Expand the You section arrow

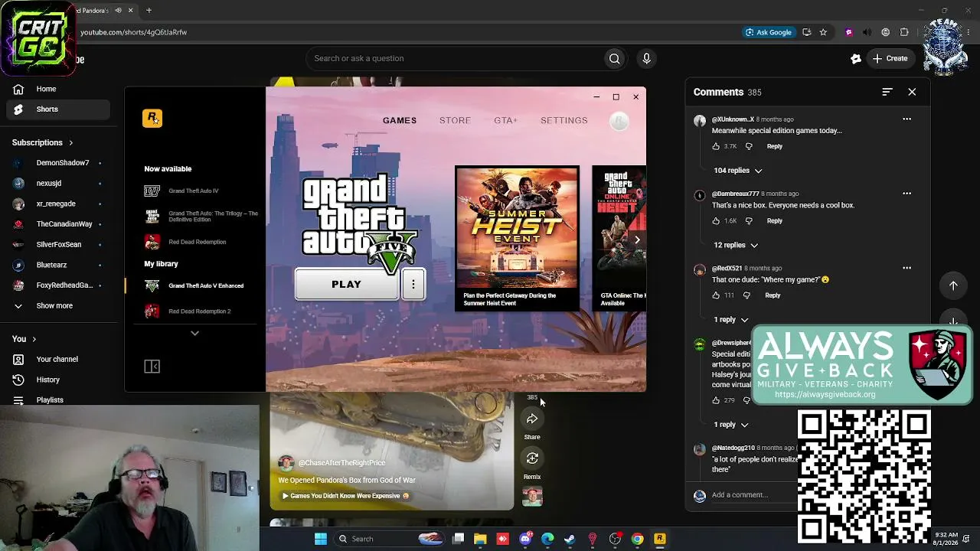34,339
